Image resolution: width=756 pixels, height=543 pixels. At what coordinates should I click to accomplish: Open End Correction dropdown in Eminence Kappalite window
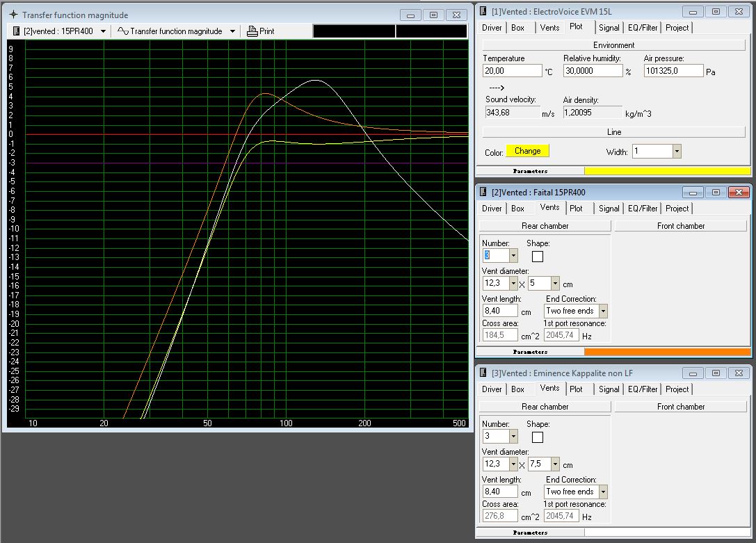[603, 492]
